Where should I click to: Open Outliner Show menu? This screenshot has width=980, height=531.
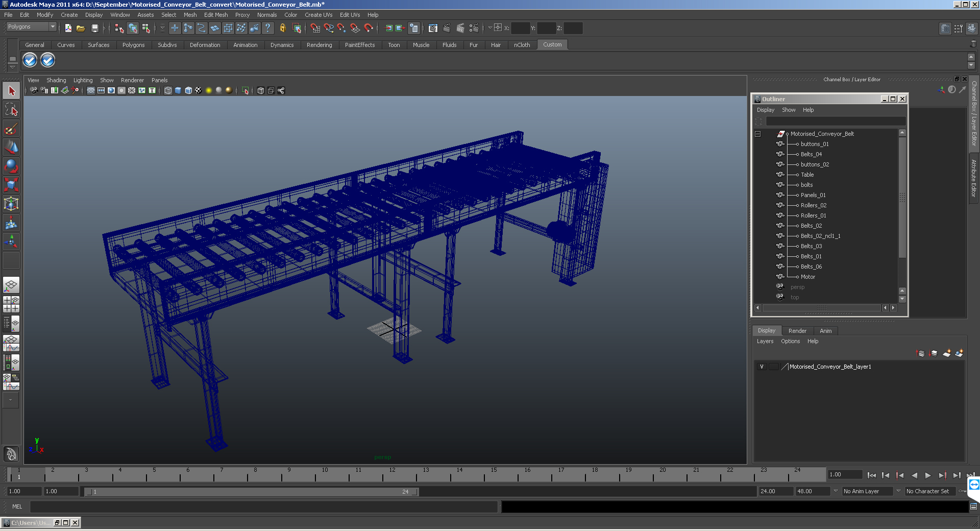(x=789, y=110)
